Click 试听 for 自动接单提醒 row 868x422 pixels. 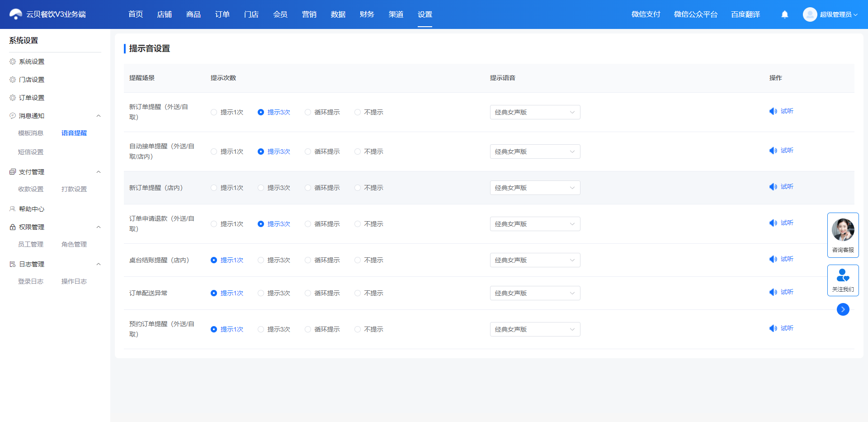point(787,151)
